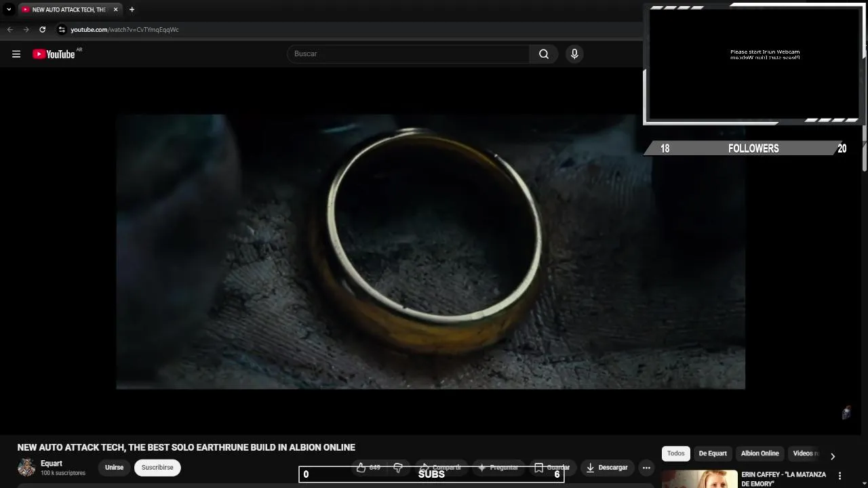Click the SUBS overlay counter bar
Screen dimensions: 868x488
[x=431, y=474]
